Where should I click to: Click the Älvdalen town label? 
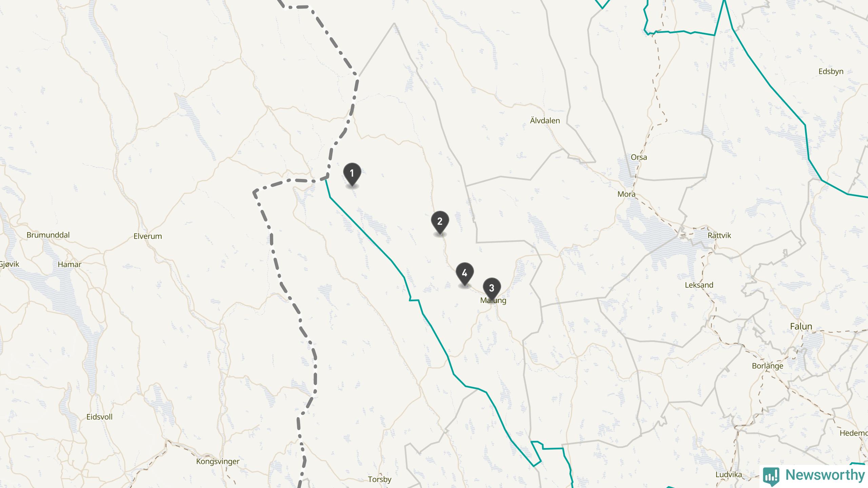[545, 120]
